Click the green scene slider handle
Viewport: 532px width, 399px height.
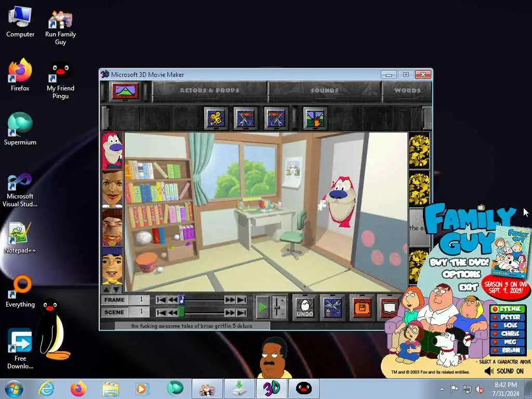(181, 312)
